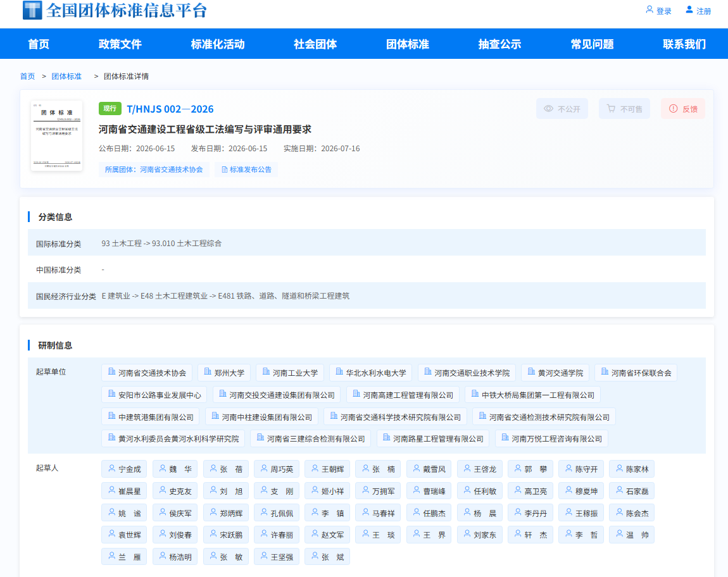The width and height of the screenshot is (728, 577).
Task: Select drafting unit 河南交通职业技术学院
Action: [467, 373]
